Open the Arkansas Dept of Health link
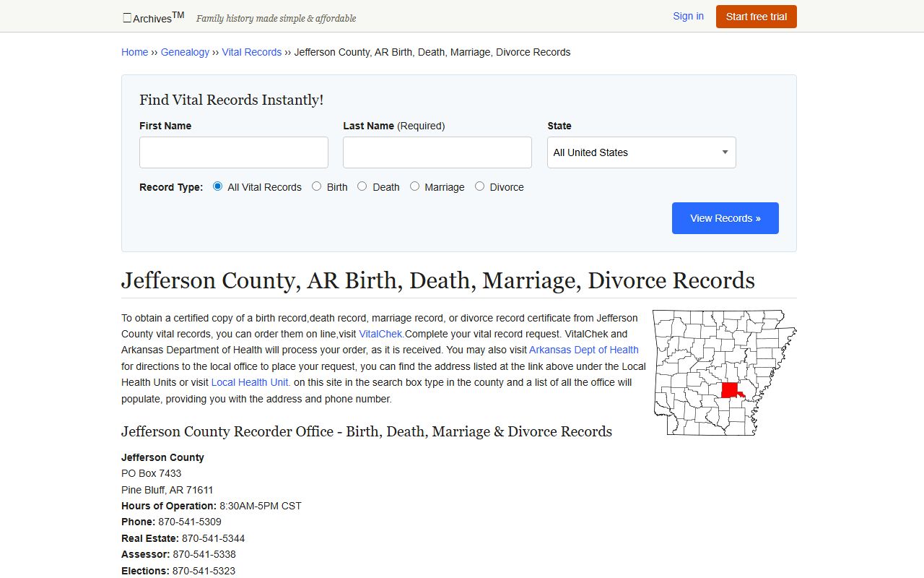Image resolution: width=924 pixels, height=578 pixels. 584,350
